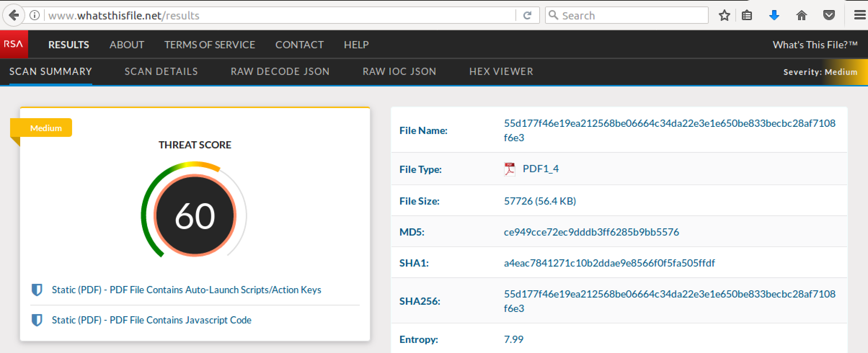Click the Auto-Launch Scripts/Action Keys finding
This screenshot has width=868, height=353.
click(186, 290)
